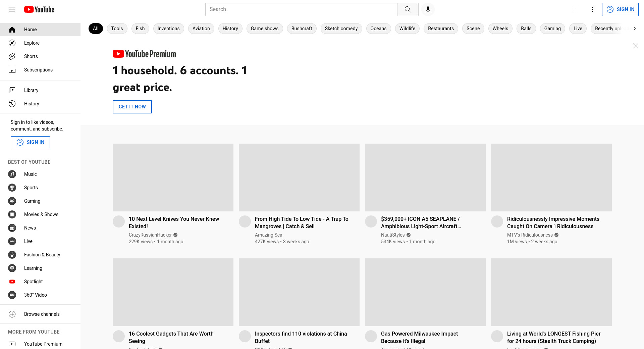644x349 pixels.
Task: Open the CrazyRussianHacker channel link
Action: point(150,235)
